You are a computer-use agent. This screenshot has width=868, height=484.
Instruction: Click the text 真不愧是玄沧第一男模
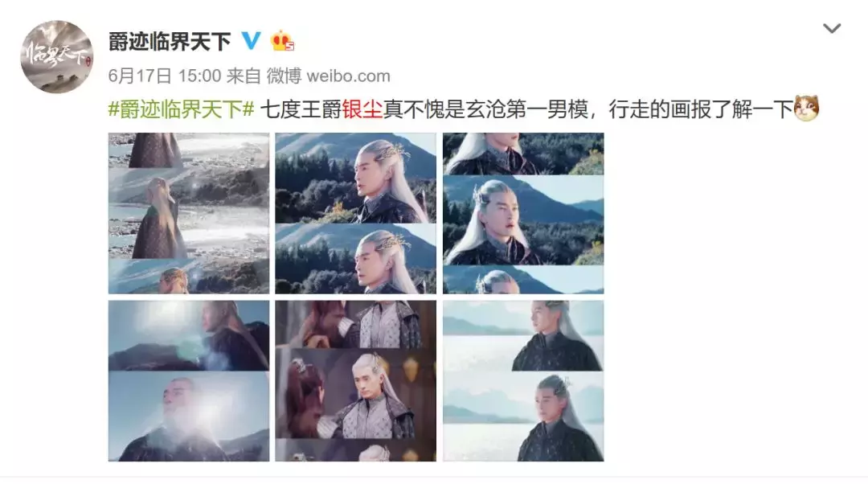coord(485,109)
